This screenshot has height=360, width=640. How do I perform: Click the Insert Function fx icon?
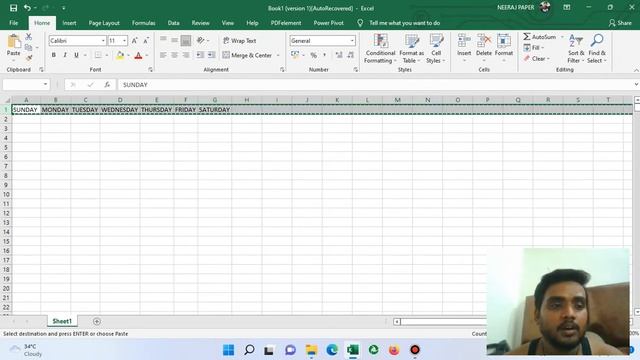point(107,84)
